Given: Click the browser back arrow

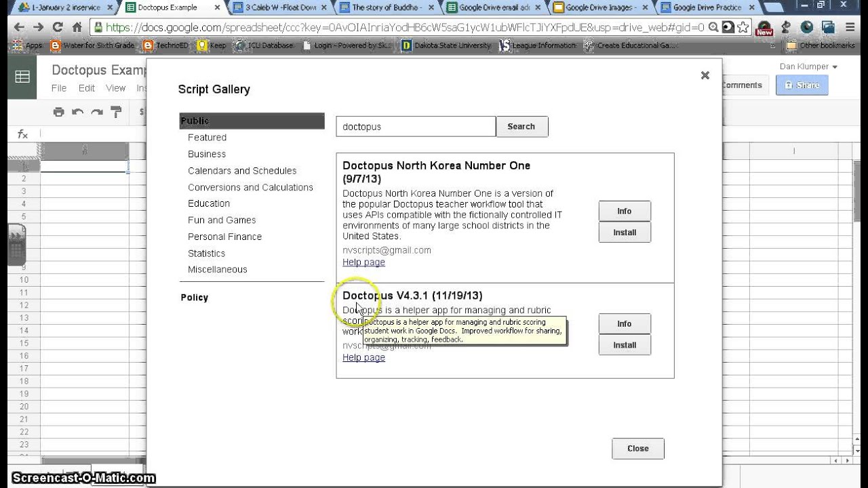Looking at the screenshot, I should pos(19,28).
